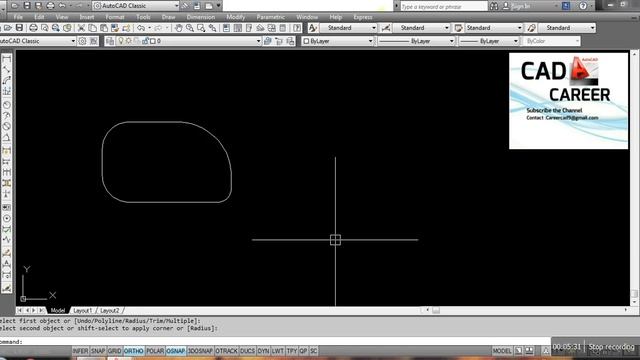The width and height of the screenshot is (640, 360).
Task: Click the Linear dimension tool in the left toolbar
Action: pyautogui.click(x=7, y=60)
